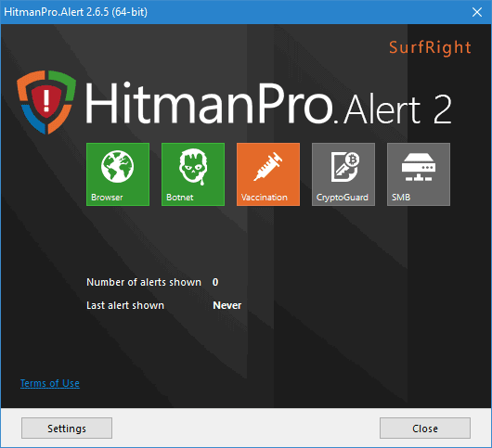Viewport: 492px width, 448px height.
Task: Click the HitmanPro.Alert 2.6.5 window title
Action: pos(75,12)
